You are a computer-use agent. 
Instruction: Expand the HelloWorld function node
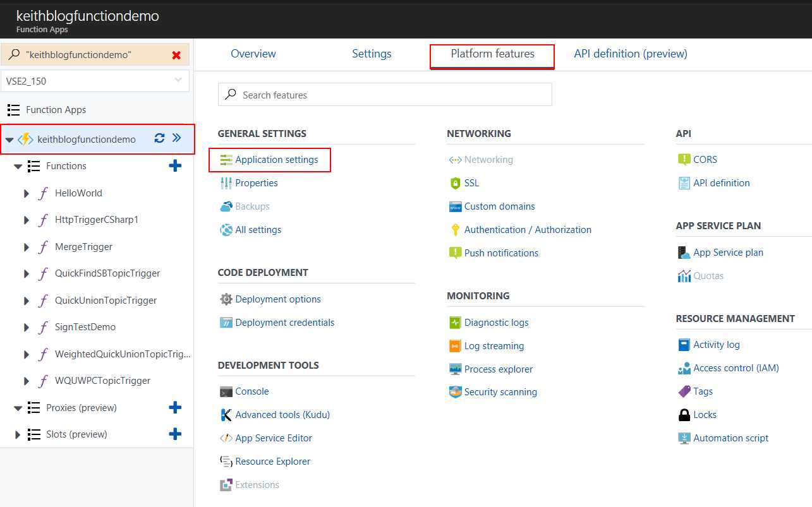point(27,193)
